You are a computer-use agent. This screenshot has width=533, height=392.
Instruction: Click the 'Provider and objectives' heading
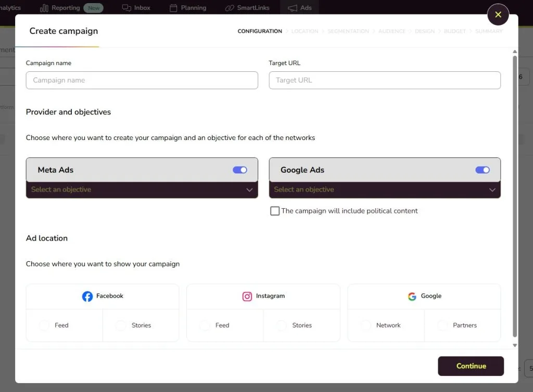(68, 112)
